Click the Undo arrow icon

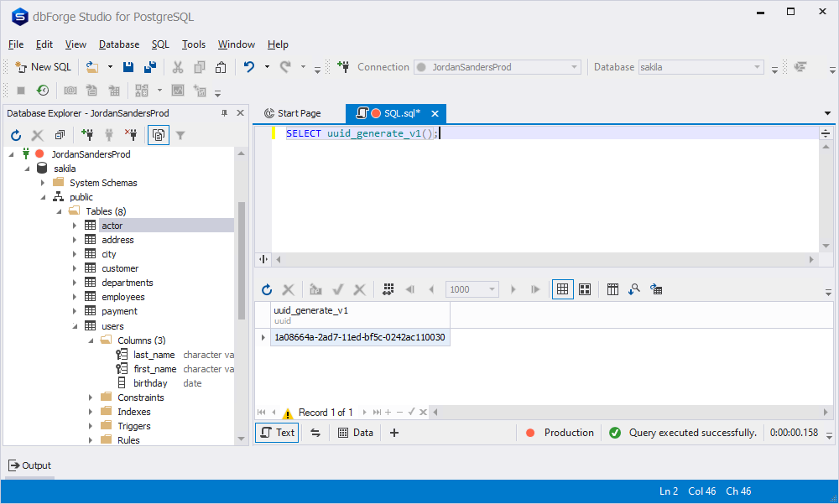click(249, 67)
